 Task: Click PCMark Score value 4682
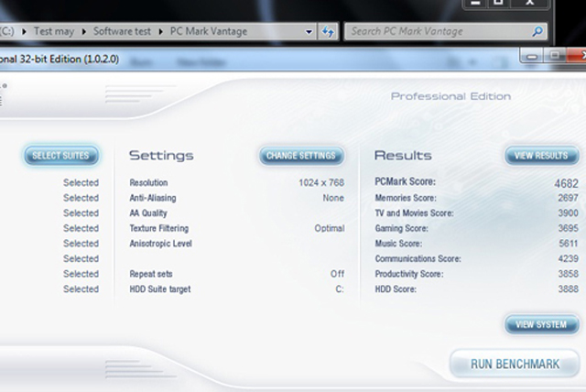tap(566, 183)
